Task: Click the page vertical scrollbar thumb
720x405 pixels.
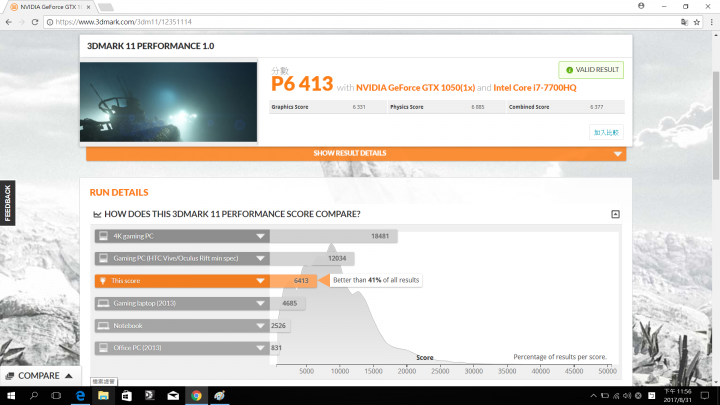Action: pos(716,125)
